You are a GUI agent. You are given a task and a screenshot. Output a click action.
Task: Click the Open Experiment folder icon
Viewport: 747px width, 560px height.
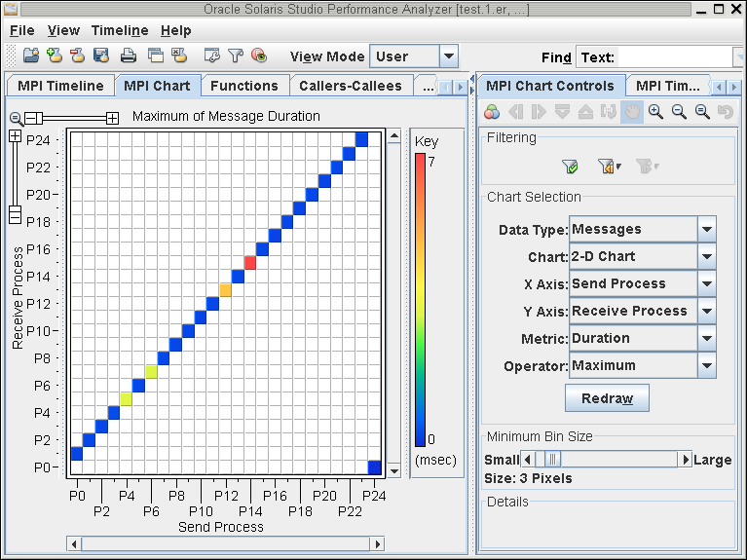pos(31,56)
